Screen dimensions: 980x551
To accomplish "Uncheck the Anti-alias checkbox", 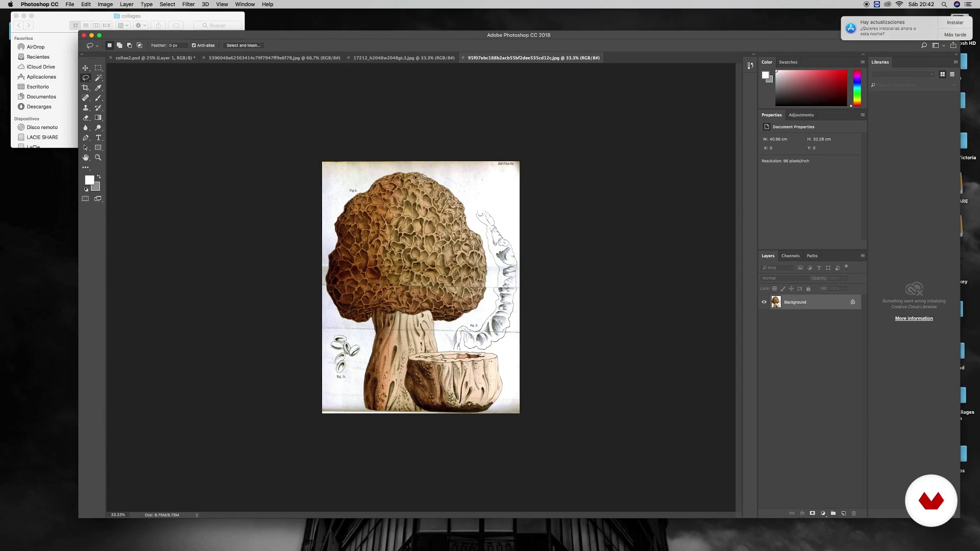I will (193, 45).
